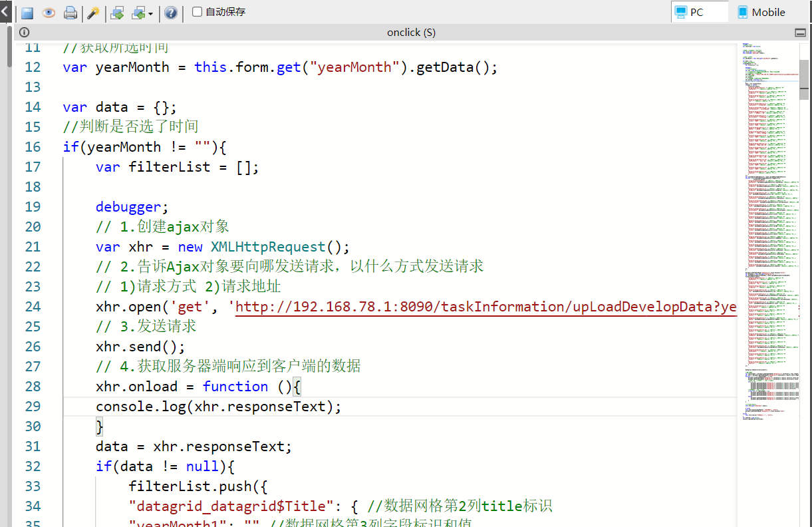This screenshot has height=527, width=812.
Task: Switch to the Mobile tab
Action: [x=761, y=12]
